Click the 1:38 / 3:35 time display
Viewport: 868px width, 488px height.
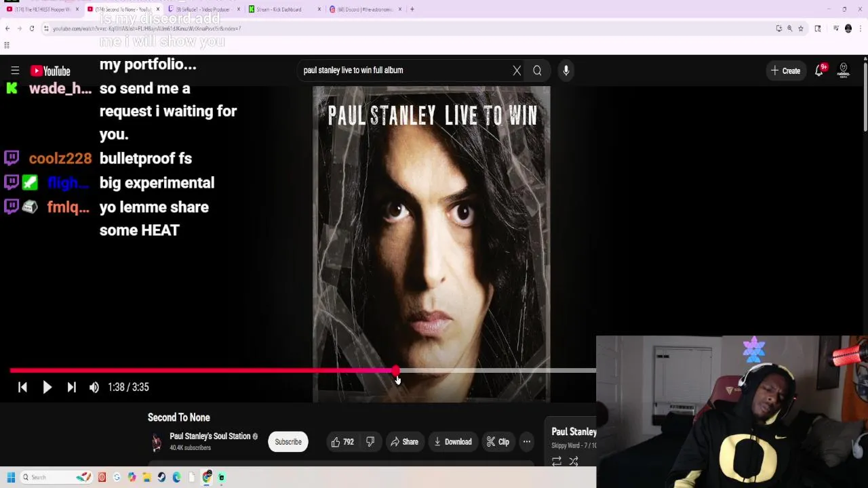128,387
